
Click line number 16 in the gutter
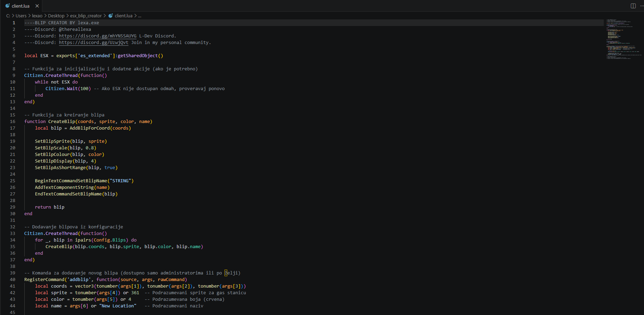(12, 122)
